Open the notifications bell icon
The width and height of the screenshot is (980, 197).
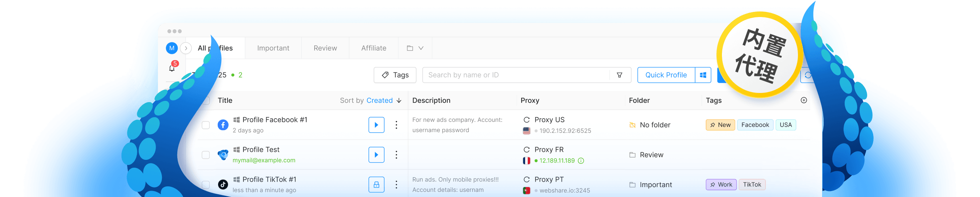(172, 68)
